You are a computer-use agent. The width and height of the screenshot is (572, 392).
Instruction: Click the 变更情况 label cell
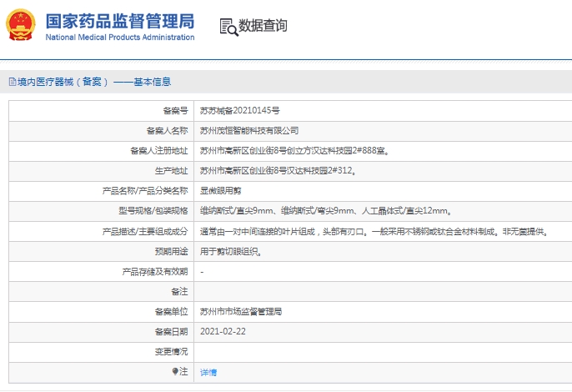point(102,352)
